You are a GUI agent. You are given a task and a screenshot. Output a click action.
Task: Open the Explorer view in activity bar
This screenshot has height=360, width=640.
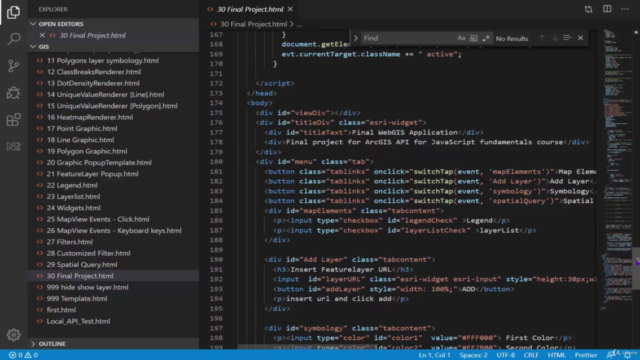click(13, 12)
